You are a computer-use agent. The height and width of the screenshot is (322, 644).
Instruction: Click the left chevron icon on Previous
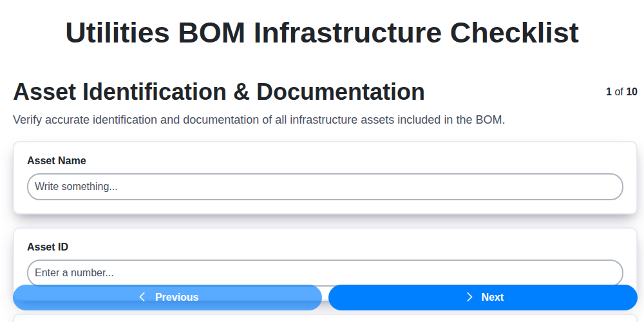pos(142,297)
